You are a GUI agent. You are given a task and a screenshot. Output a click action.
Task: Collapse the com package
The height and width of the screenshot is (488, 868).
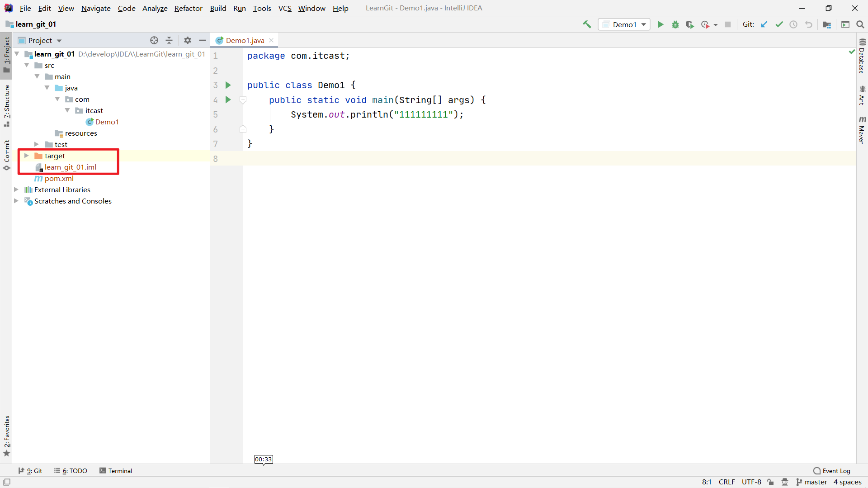(x=57, y=99)
